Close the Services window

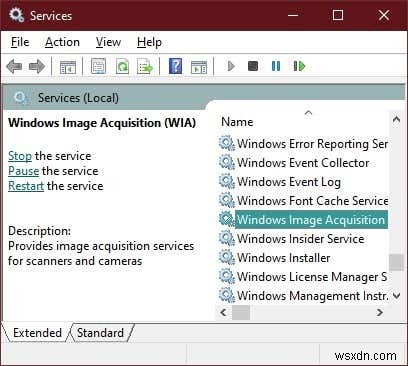coord(384,15)
